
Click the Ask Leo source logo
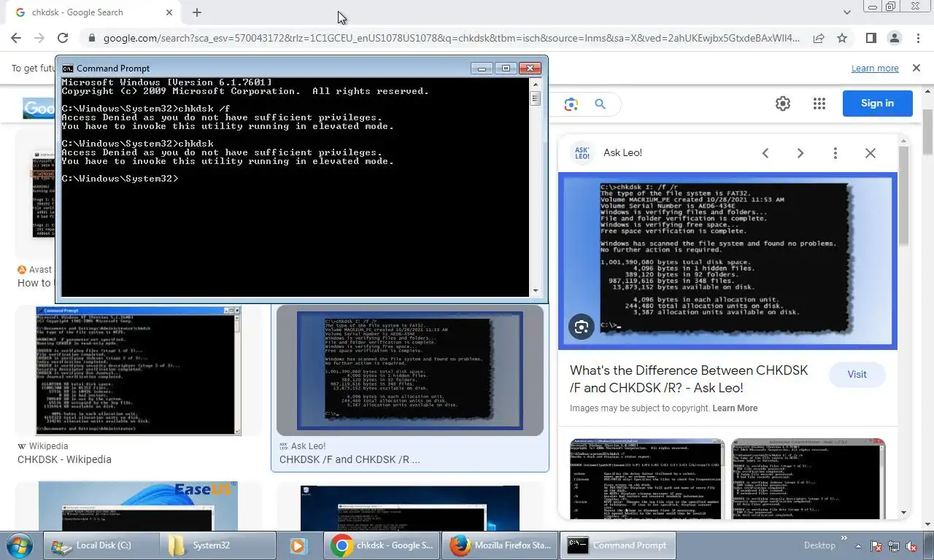tap(582, 153)
